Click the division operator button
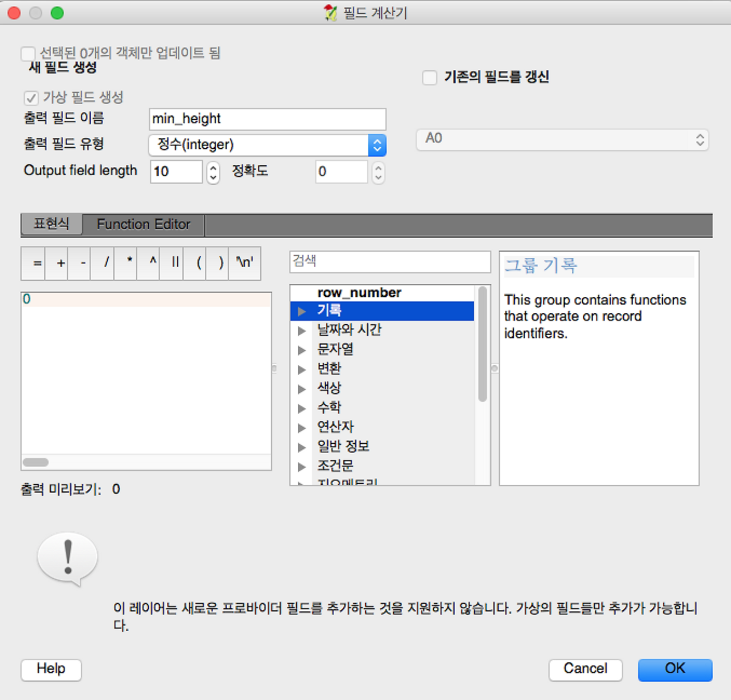 102,263
